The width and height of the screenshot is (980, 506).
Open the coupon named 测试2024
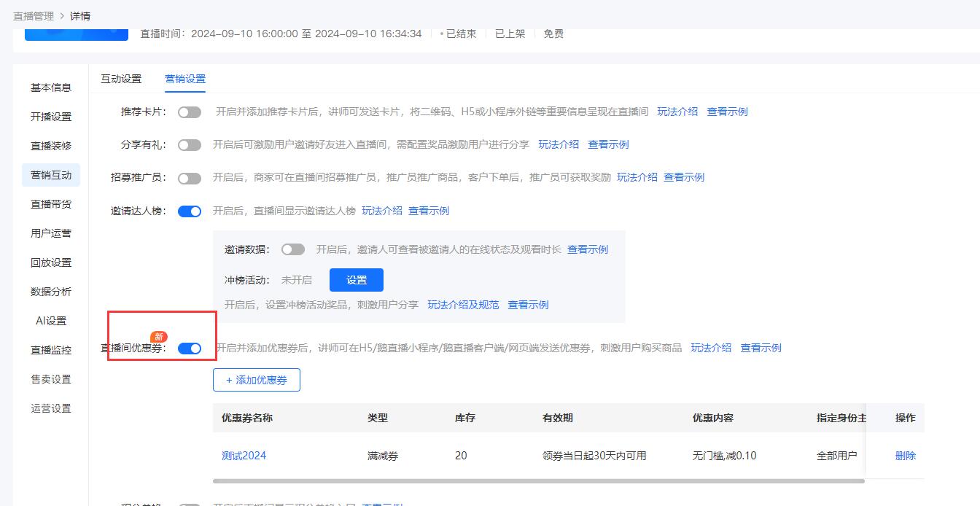pyautogui.click(x=244, y=455)
